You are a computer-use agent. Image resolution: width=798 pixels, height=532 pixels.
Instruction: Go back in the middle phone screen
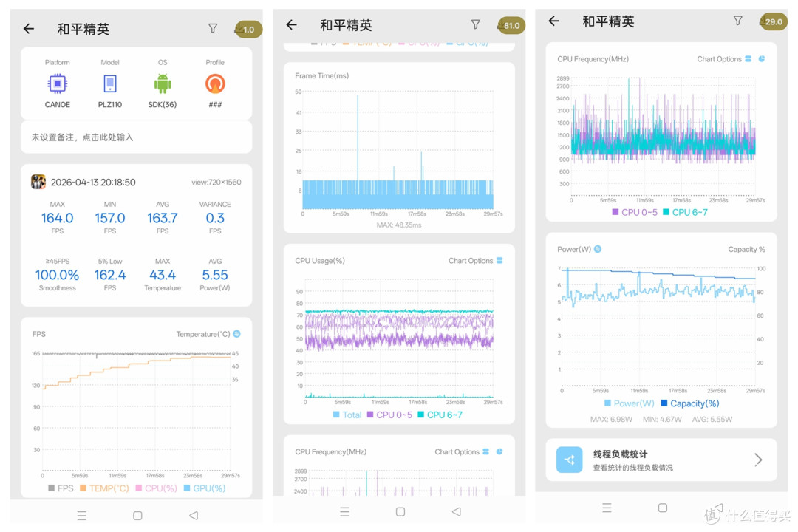pos(292,24)
